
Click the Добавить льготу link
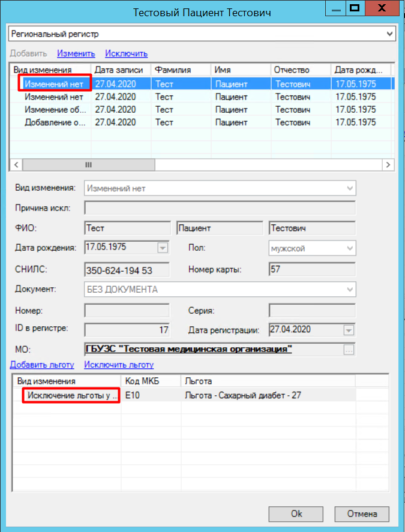coord(42,365)
